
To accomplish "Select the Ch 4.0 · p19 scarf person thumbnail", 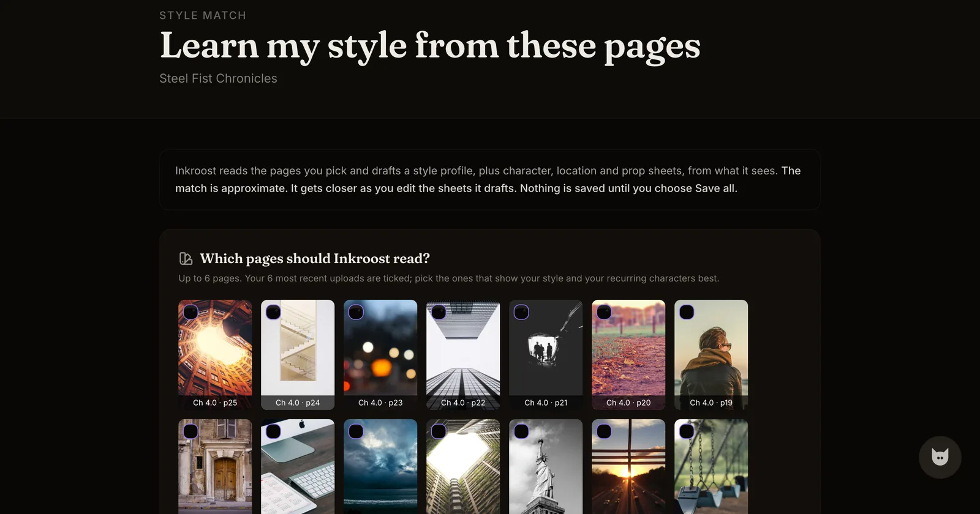I will [711, 355].
